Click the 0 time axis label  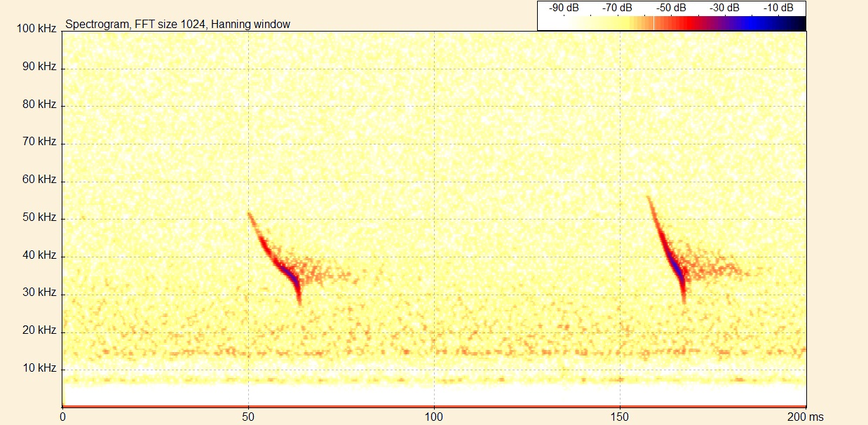63,417
